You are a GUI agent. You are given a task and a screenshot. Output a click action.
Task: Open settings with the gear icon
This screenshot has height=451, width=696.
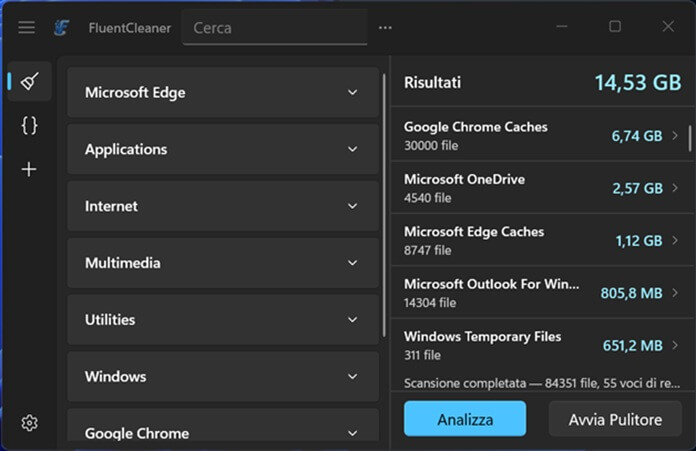pyautogui.click(x=29, y=423)
